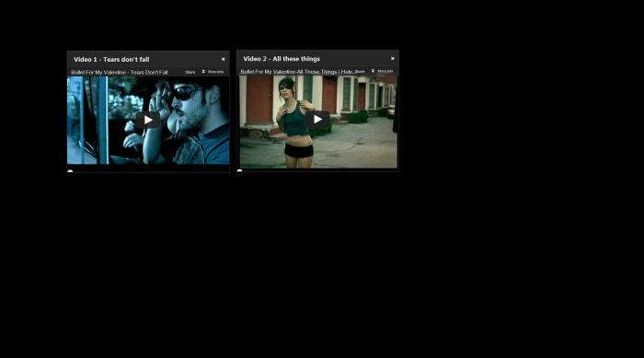Close the Video 1 panel

tap(223, 59)
